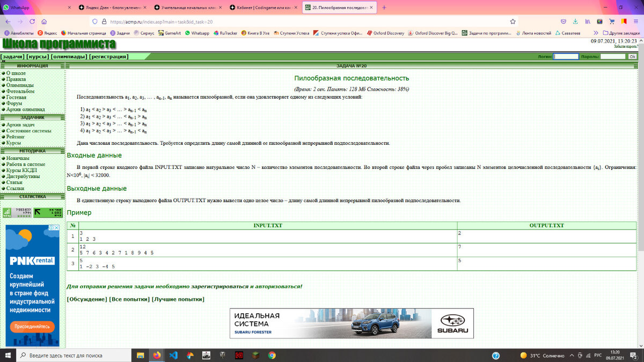This screenshot has height=362, width=644.
Task: Open the Дистрибутивы sidebar link
Action: coord(23,176)
